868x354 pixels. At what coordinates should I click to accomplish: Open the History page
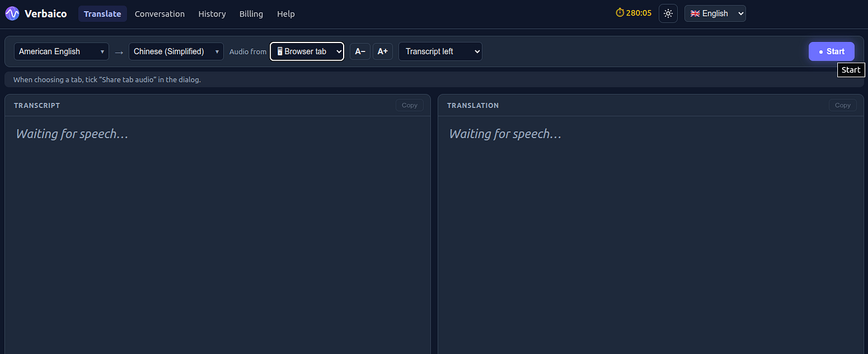[212, 14]
